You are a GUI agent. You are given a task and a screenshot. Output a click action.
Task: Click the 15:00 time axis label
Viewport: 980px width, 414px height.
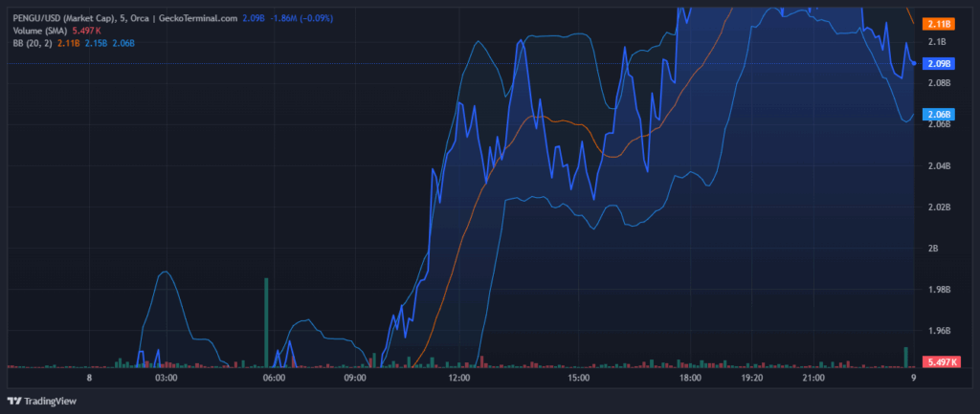577,379
